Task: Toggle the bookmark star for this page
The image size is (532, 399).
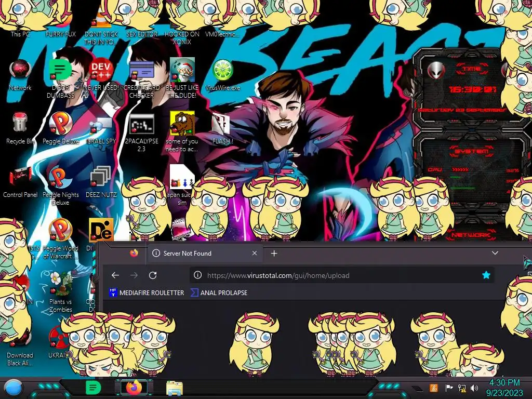Action: point(486,275)
